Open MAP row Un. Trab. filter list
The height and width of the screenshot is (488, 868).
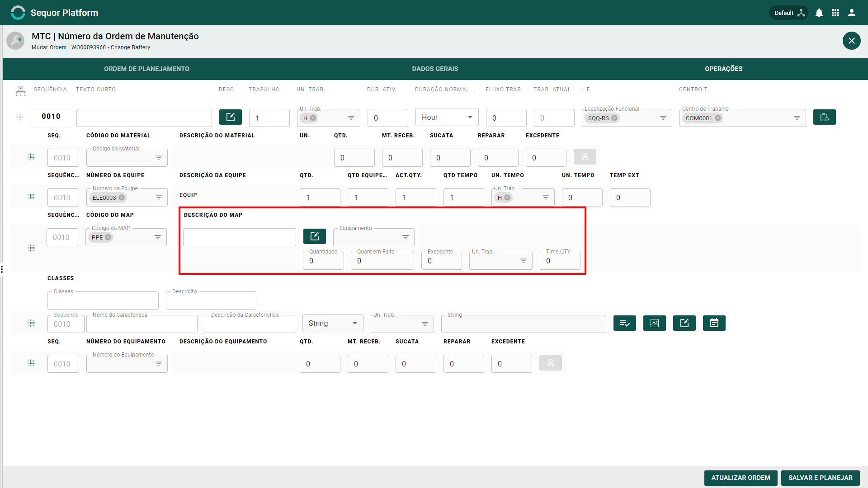(524, 261)
